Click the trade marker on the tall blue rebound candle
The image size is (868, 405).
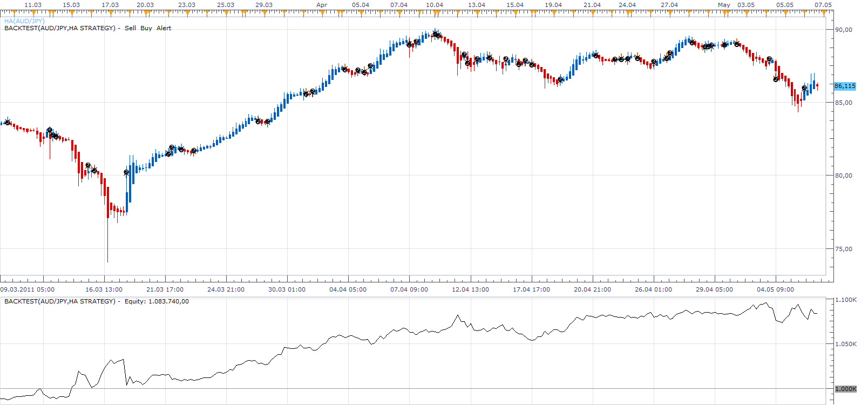[x=126, y=173]
